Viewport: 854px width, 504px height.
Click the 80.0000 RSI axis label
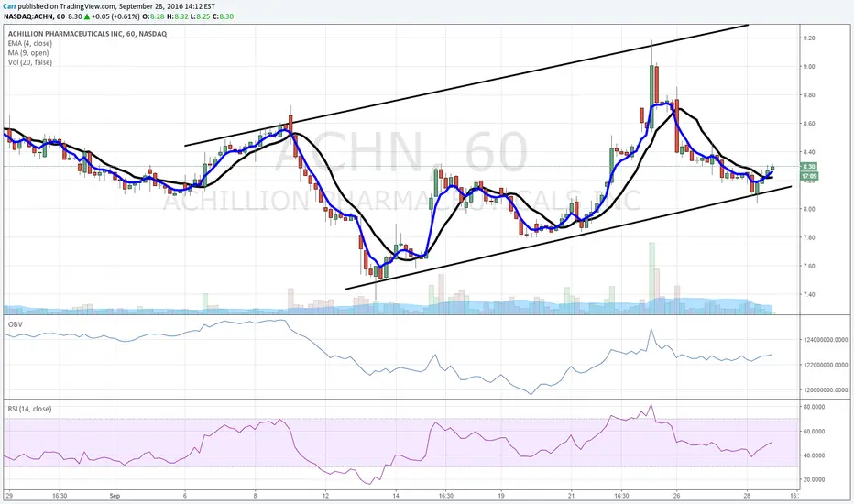click(x=814, y=407)
